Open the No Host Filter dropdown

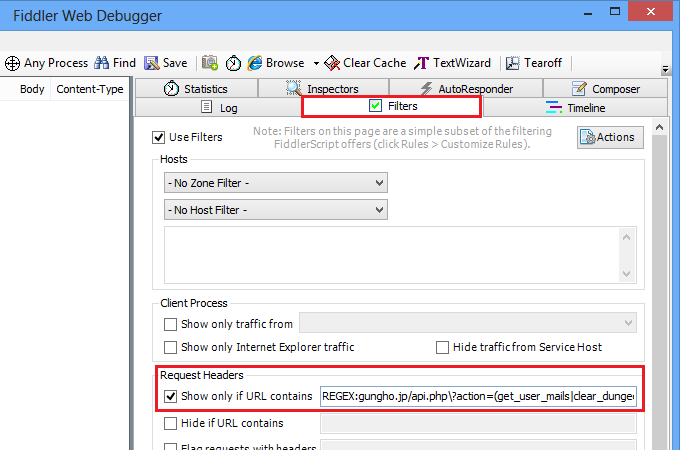[275, 210]
